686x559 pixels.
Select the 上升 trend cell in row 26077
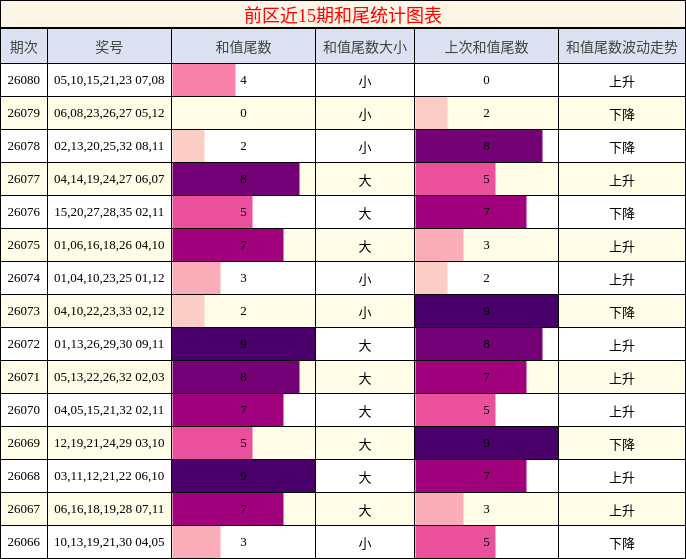point(622,179)
